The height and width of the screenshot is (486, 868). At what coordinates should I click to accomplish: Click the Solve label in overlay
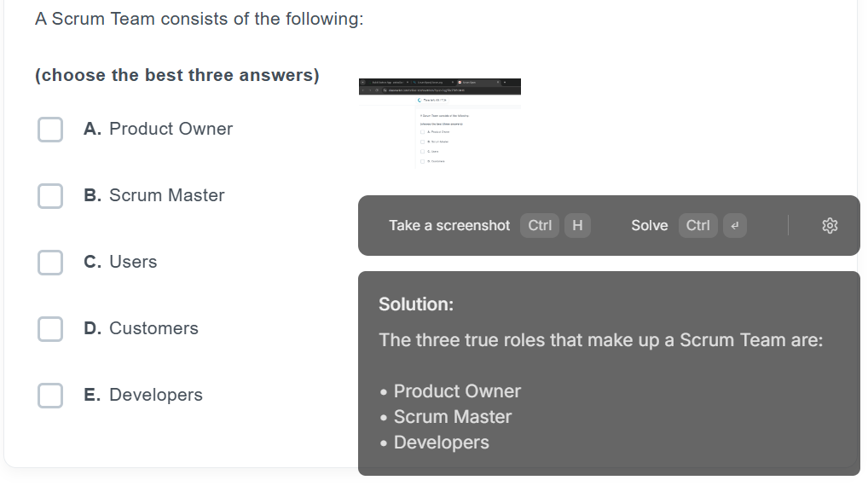650,226
